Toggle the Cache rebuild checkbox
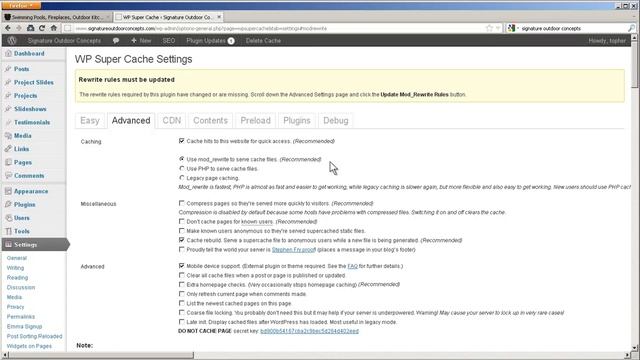Image resolution: width=640 pixels, height=360 pixels. coord(182,240)
